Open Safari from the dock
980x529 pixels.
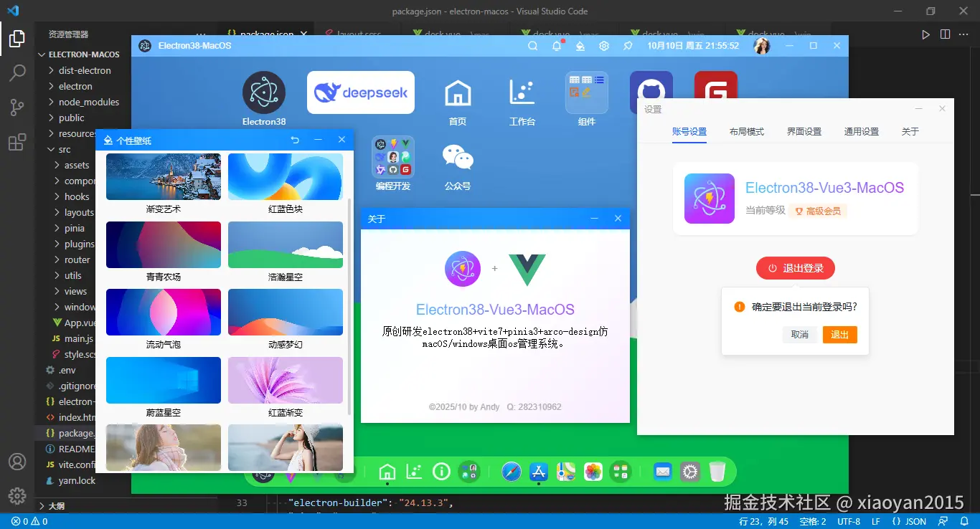pos(511,472)
